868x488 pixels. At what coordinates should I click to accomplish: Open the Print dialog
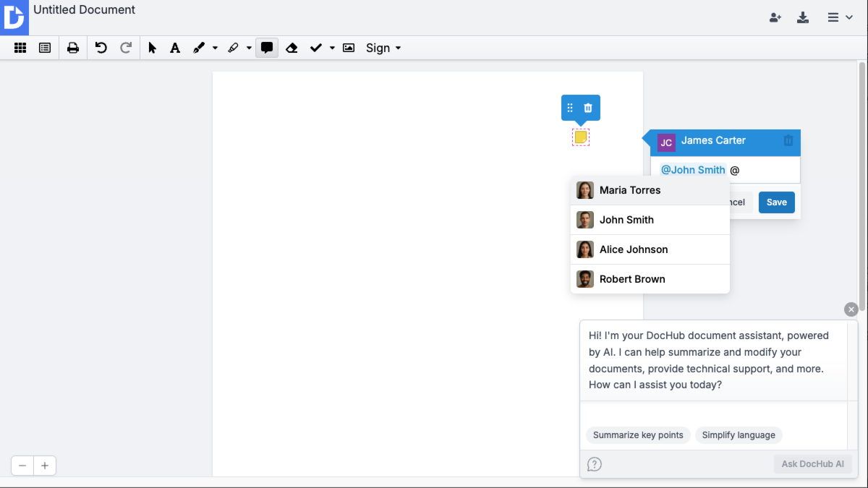[72, 48]
